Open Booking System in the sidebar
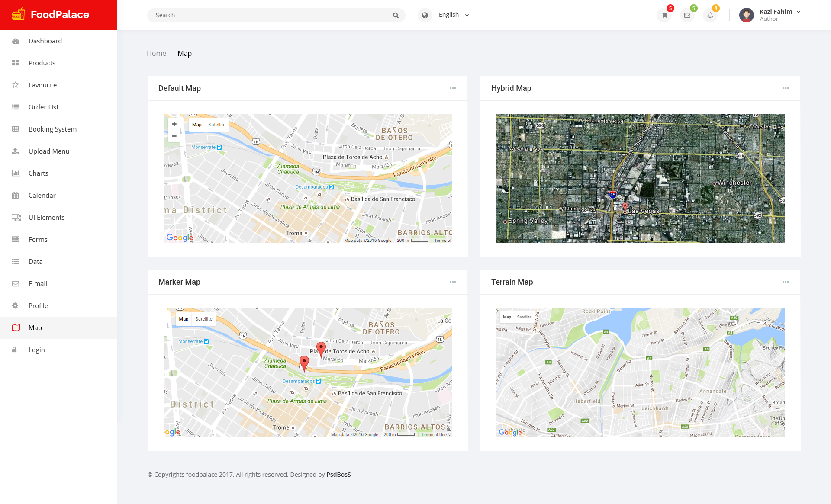Image resolution: width=831 pixels, height=504 pixels. point(52,129)
